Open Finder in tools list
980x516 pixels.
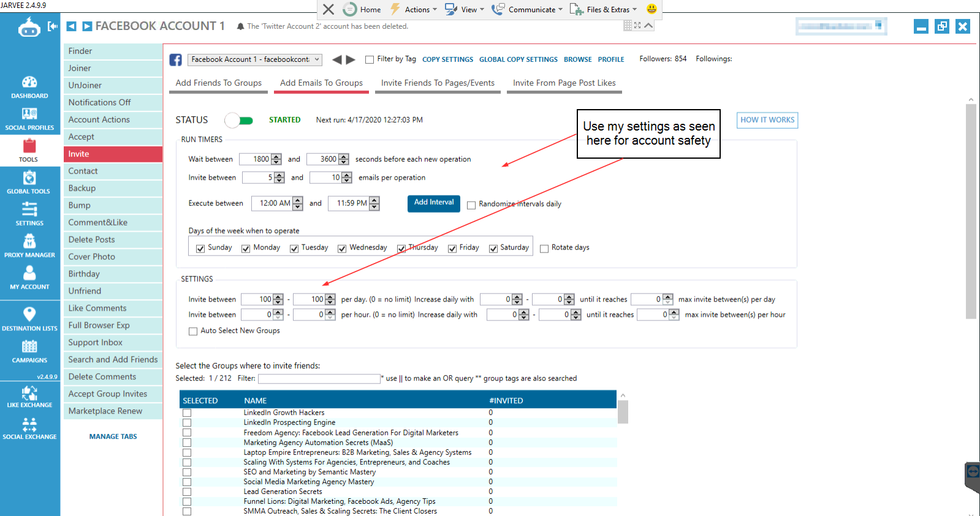113,51
